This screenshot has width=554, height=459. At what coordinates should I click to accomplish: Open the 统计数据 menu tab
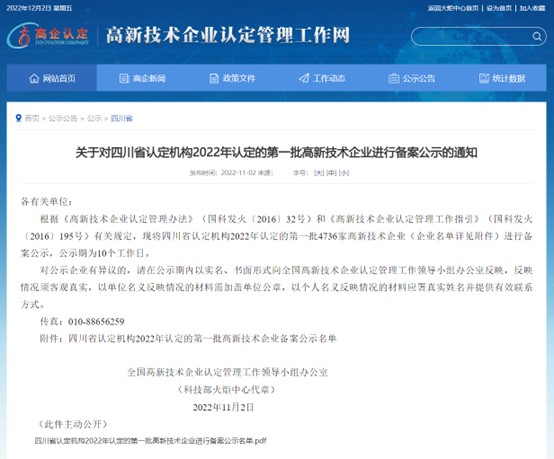point(502,78)
